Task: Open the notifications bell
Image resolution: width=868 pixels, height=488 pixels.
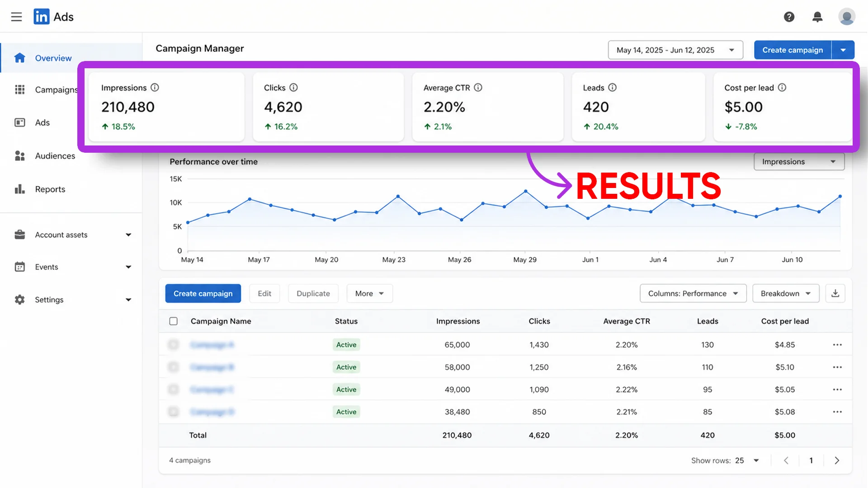Action: click(x=817, y=17)
